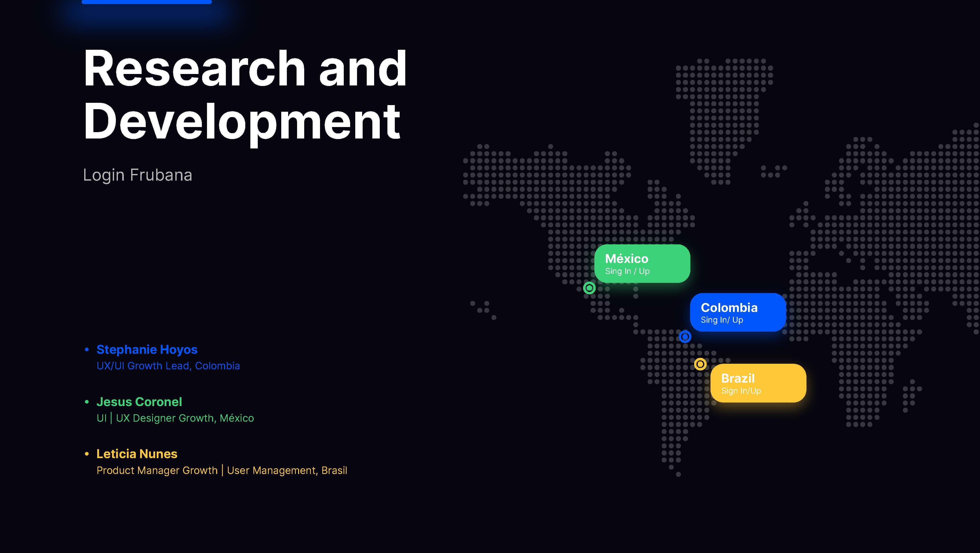Click the green México Sing In / Up card
This screenshot has height=553, width=980.
642,263
